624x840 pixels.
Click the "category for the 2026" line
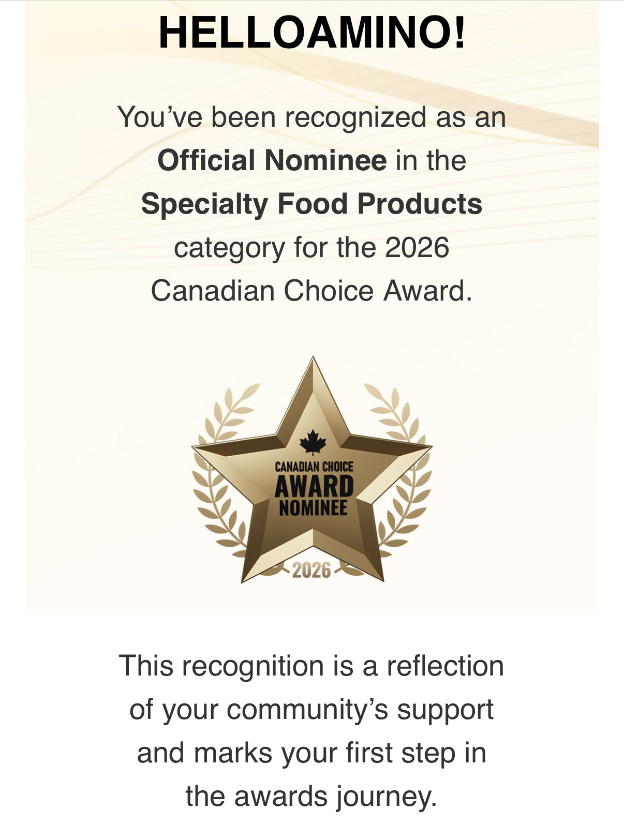pos(311,247)
